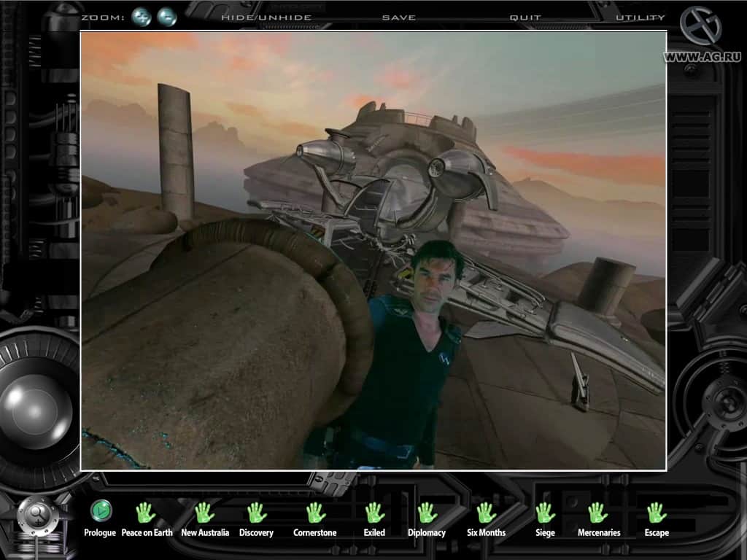
Task: Select the New Australia label
Action: [205, 533]
